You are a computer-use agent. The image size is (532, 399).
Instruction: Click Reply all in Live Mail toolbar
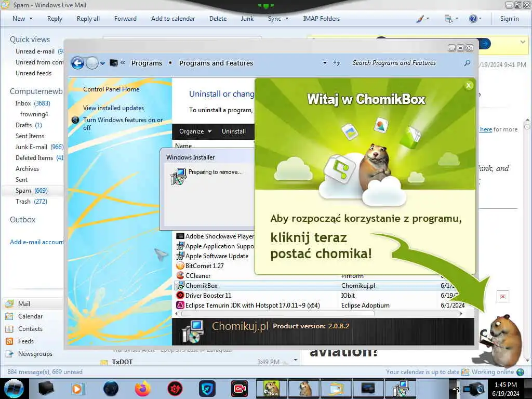88,19
